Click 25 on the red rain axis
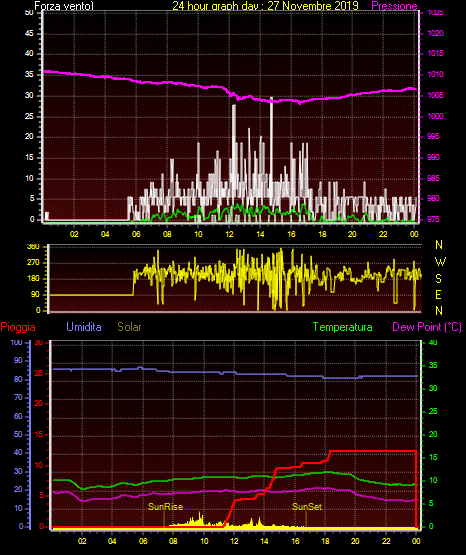 pyautogui.click(x=39, y=373)
